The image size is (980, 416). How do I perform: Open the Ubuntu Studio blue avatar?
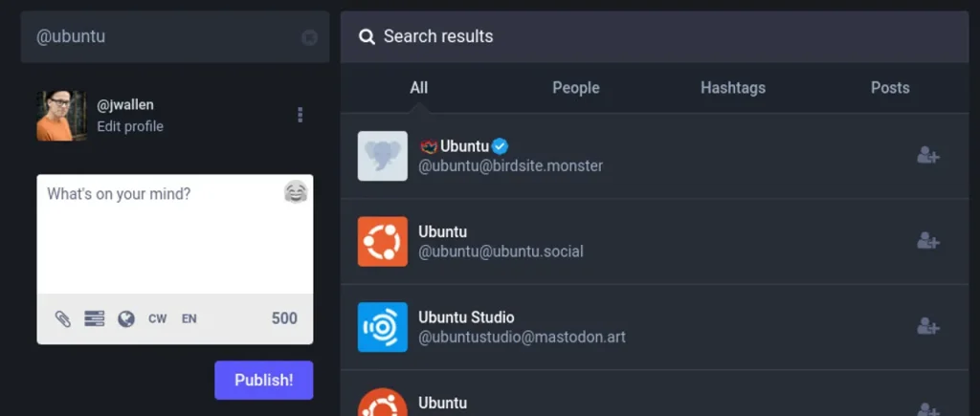click(383, 327)
